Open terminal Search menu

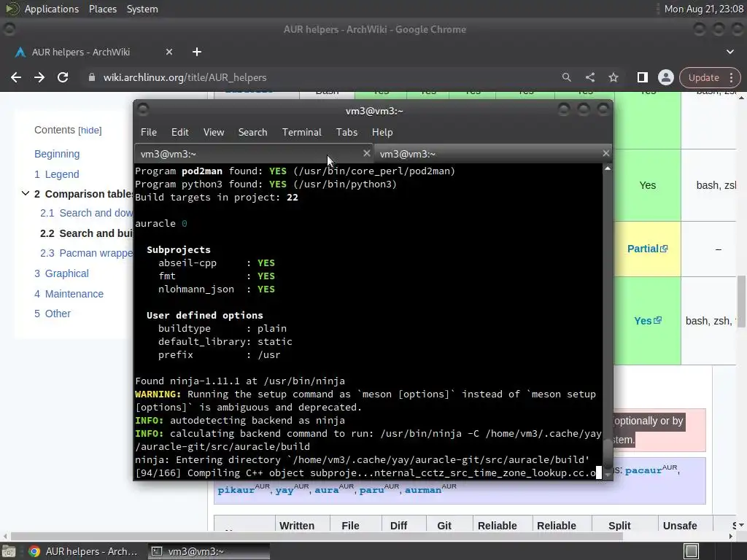click(x=252, y=132)
